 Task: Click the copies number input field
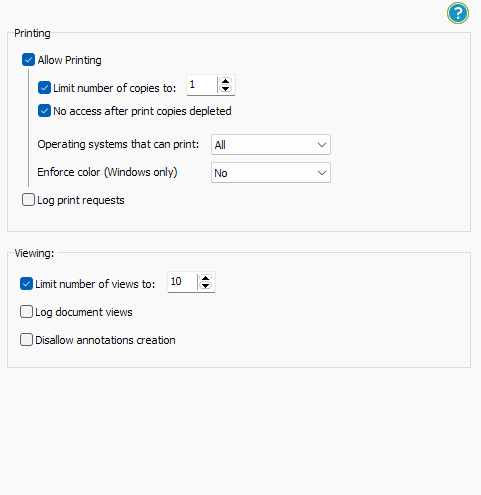click(202, 85)
